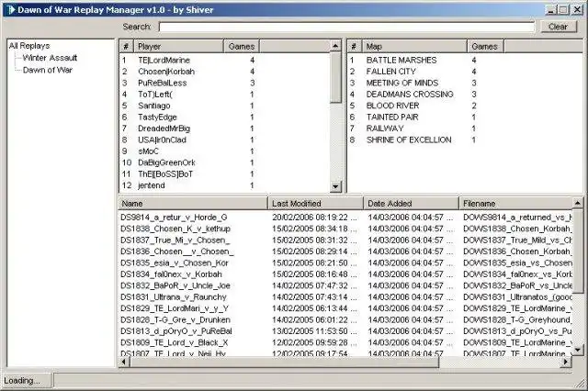Click replay list scroll down arrow
This screenshot has width=588, height=391.
click(578, 350)
